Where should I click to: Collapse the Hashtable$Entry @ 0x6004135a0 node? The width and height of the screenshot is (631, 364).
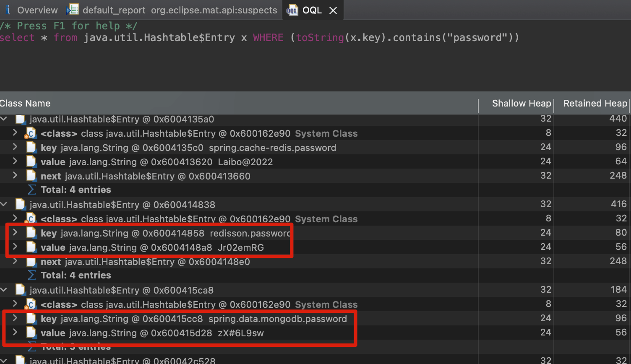4,119
